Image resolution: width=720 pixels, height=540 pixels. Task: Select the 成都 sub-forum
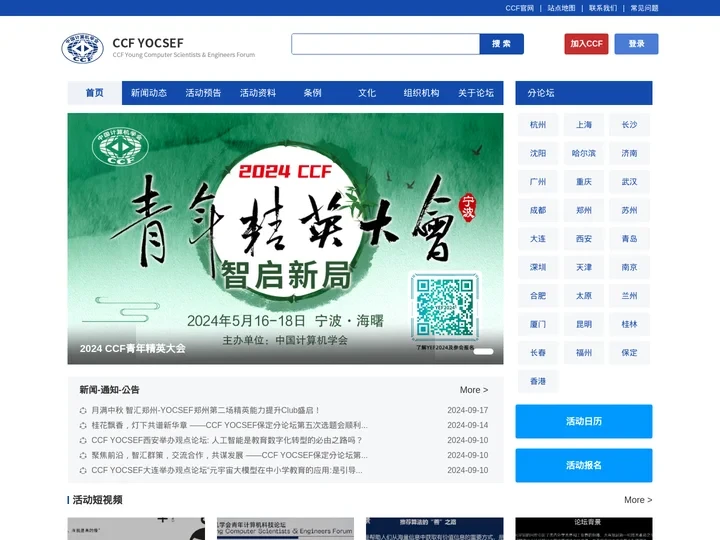pos(538,210)
